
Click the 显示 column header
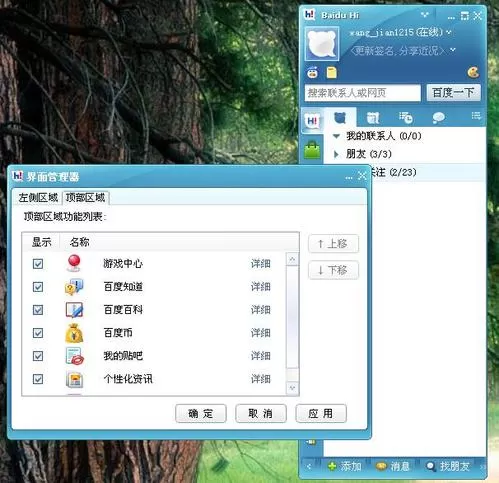coord(41,242)
